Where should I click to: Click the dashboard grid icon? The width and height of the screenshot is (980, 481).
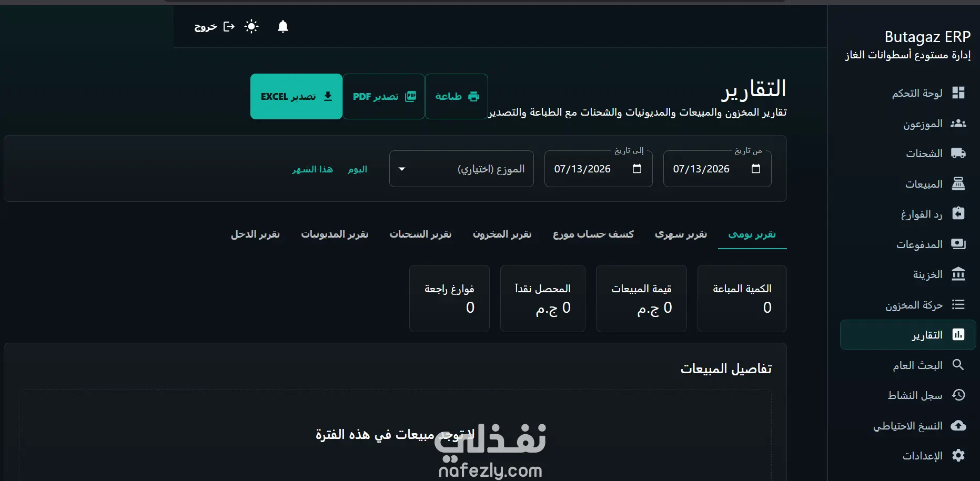click(x=958, y=93)
